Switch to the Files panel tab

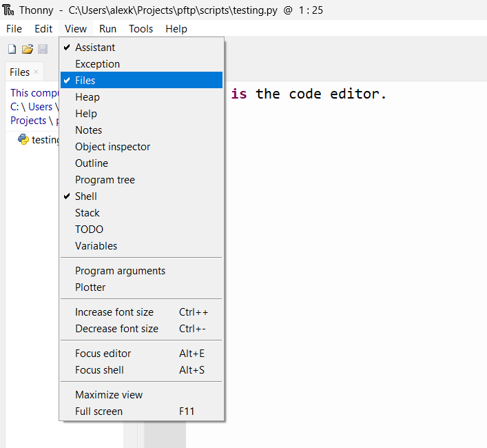pyautogui.click(x=19, y=72)
